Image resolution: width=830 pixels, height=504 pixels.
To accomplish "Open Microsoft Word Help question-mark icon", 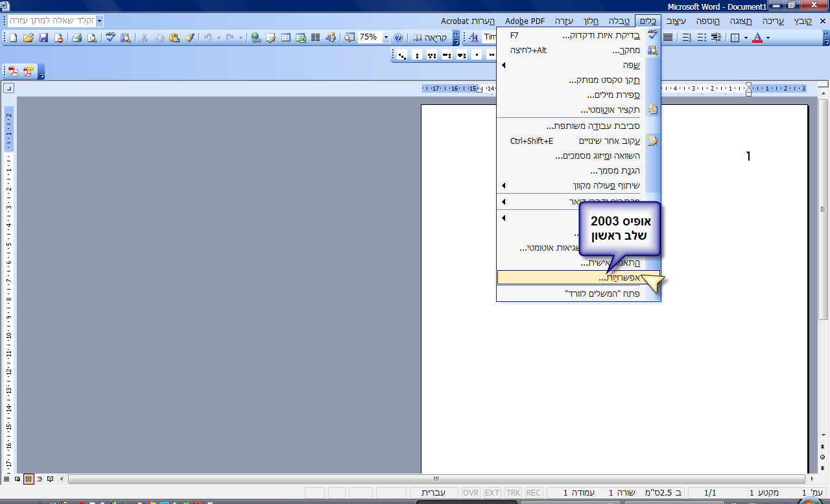I will tap(398, 38).
